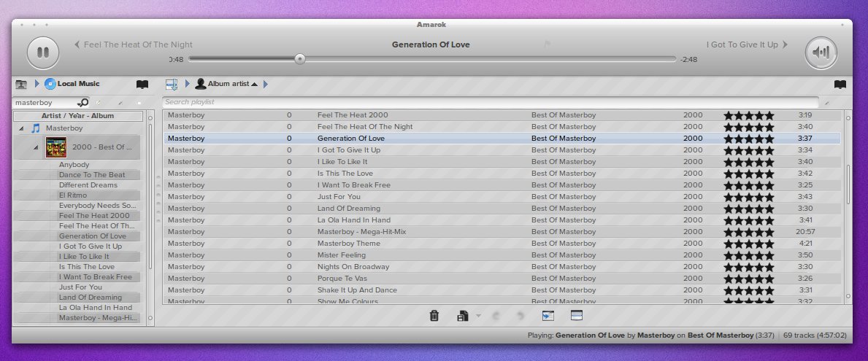
Task: Pause playback with the round pause button
Action: [42, 53]
